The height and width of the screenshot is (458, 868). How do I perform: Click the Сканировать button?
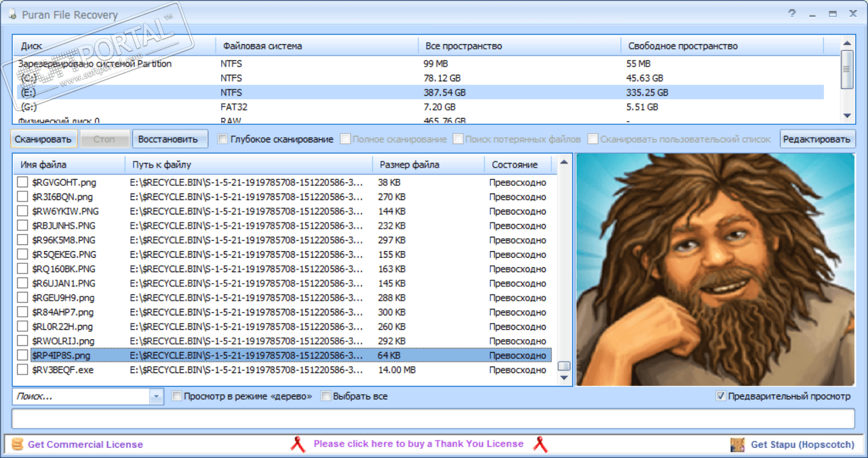pos(44,139)
